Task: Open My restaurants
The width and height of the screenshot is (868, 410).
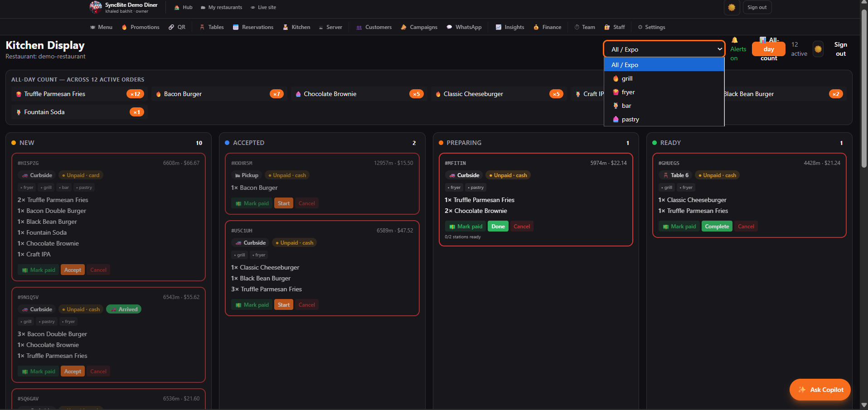Action: 222,7
